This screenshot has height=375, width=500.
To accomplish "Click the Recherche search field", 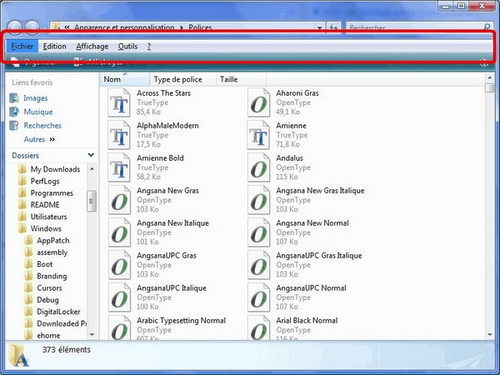I will coord(414,27).
